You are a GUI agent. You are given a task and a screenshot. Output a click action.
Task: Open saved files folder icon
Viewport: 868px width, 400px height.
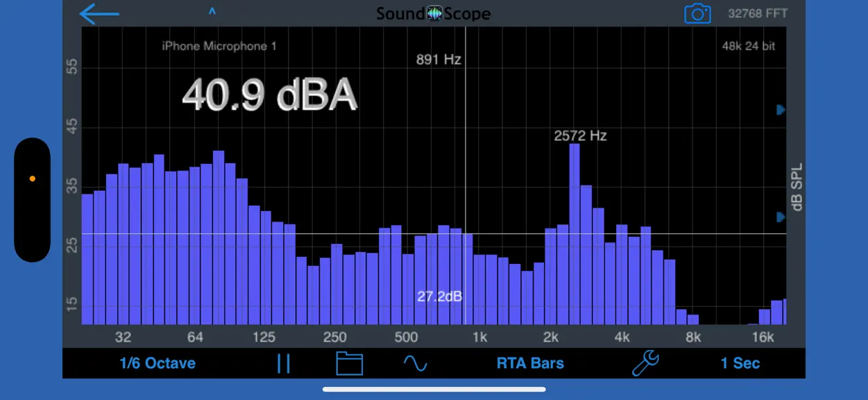350,363
